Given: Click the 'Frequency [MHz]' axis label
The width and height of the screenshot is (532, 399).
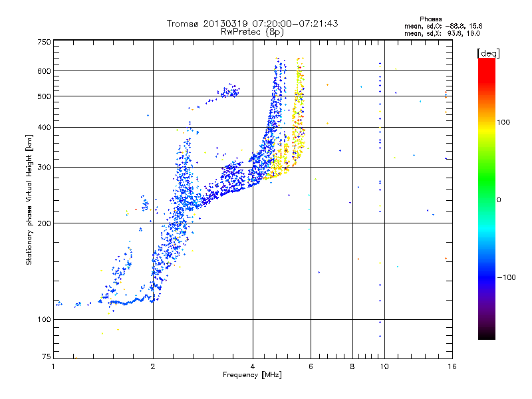Looking at the screenshot, I should click(x=252, y=375).
